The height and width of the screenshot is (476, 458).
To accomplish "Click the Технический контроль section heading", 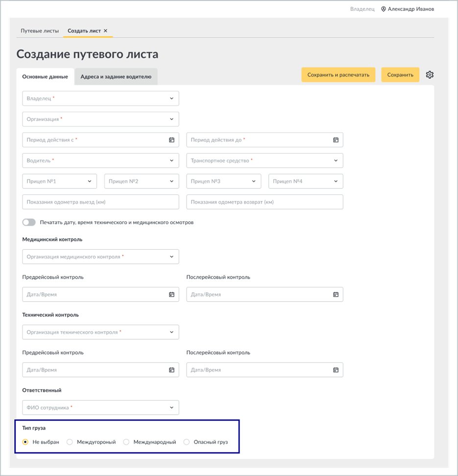I will [50, 315].
